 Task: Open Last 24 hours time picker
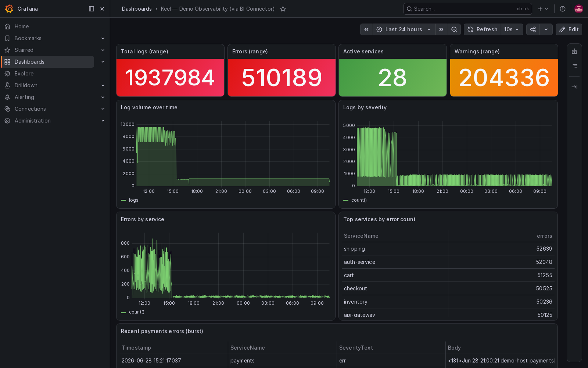404,29
